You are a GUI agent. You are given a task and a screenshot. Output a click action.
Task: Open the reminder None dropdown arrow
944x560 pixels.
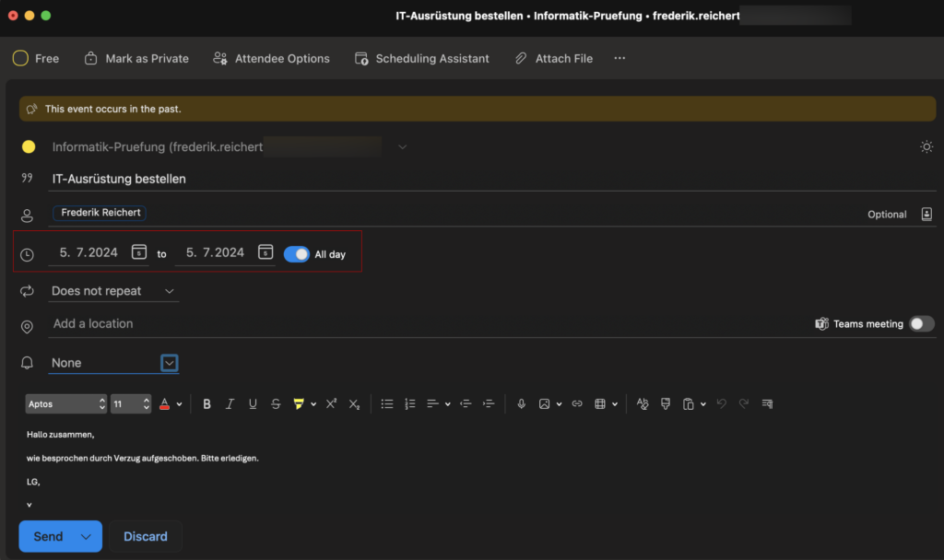point(169,363)
